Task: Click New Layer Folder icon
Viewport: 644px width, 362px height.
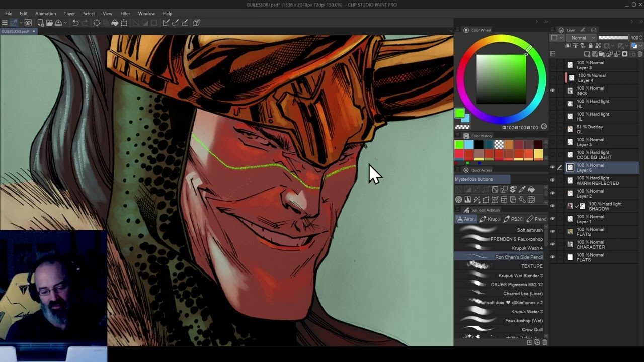Action: point(602,54)
